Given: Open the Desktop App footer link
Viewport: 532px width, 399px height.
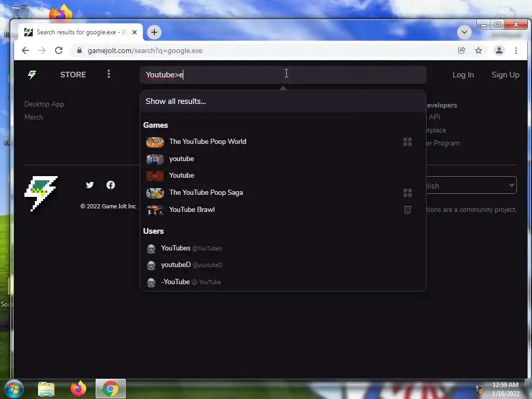Looking at the screenshot, I should [44, 104].
